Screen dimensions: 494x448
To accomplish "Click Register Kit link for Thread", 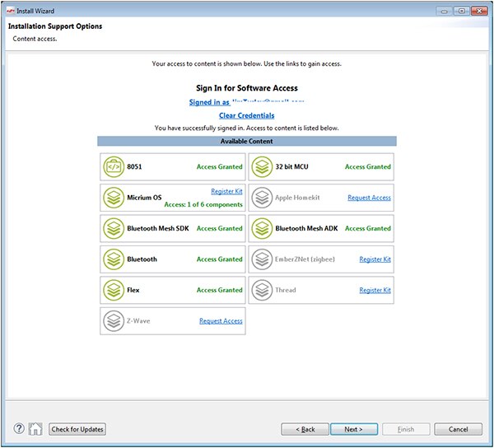I will click(375, 290).
